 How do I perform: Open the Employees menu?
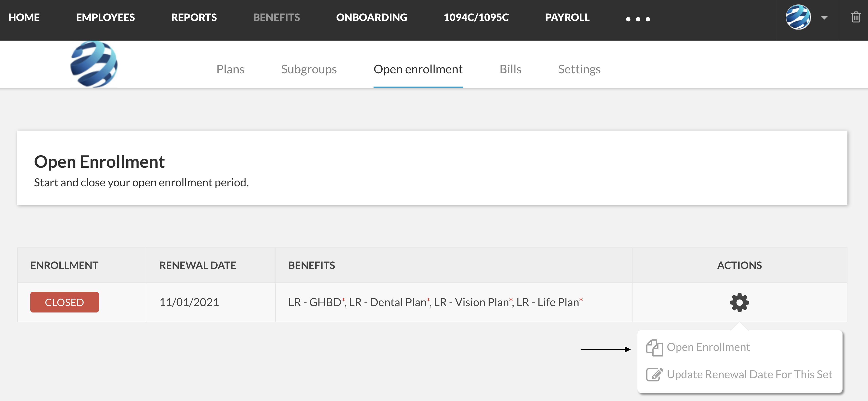105,17
